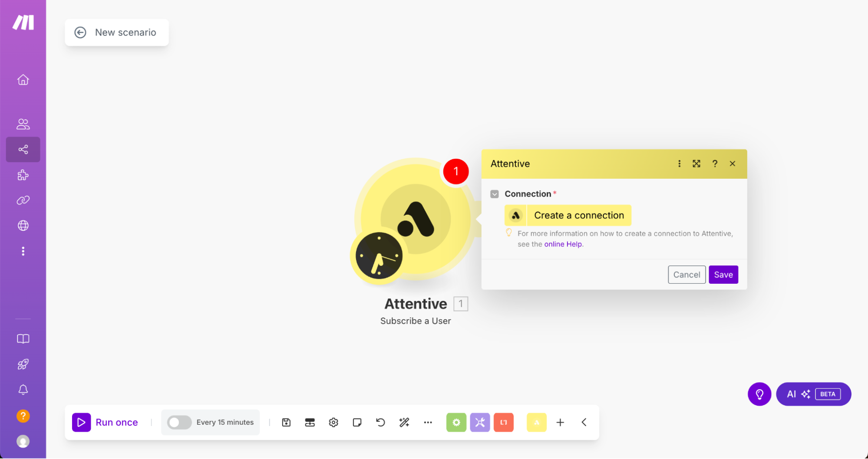Open Scenario settings gear icon

[333, 423]
